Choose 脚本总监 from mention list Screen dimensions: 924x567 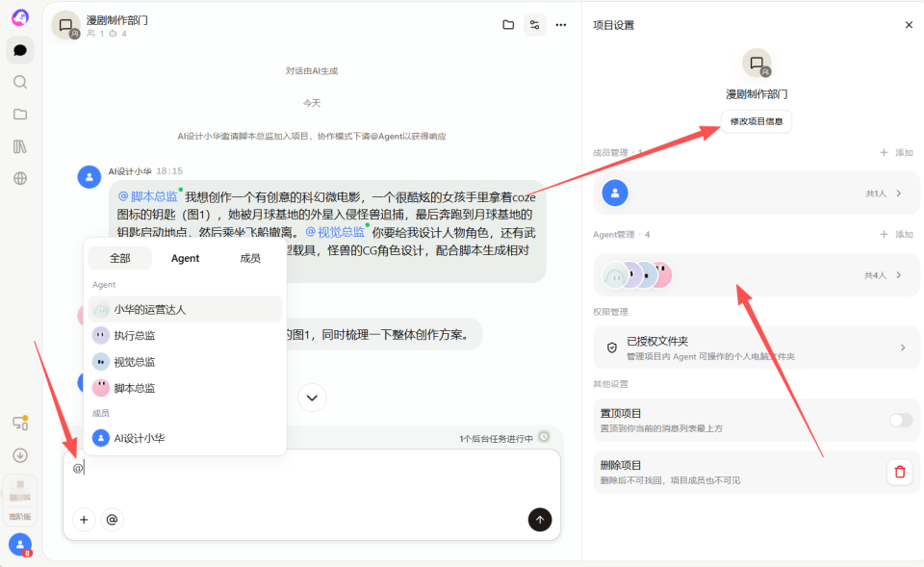pyautogui.click(x=185, y=388)
